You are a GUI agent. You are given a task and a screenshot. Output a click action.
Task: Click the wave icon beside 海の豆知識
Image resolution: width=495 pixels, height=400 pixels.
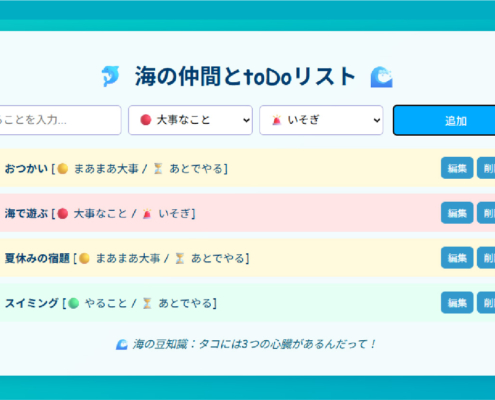click(122, 344)
